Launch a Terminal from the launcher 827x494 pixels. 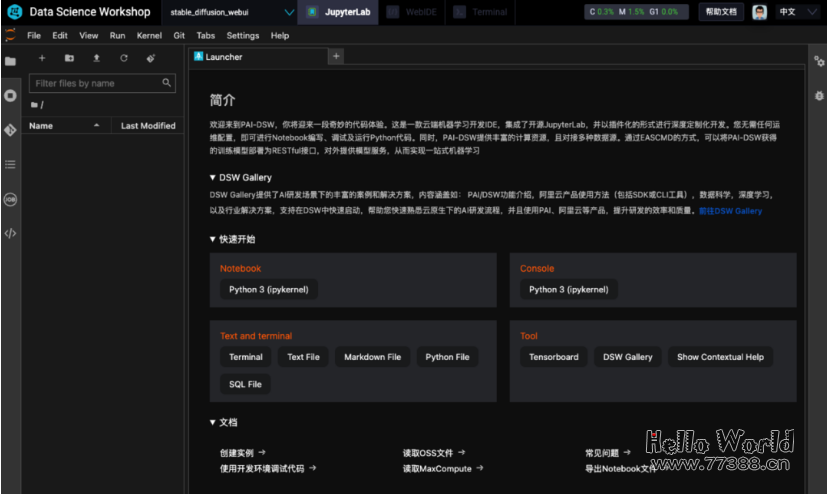pos(246,357)
